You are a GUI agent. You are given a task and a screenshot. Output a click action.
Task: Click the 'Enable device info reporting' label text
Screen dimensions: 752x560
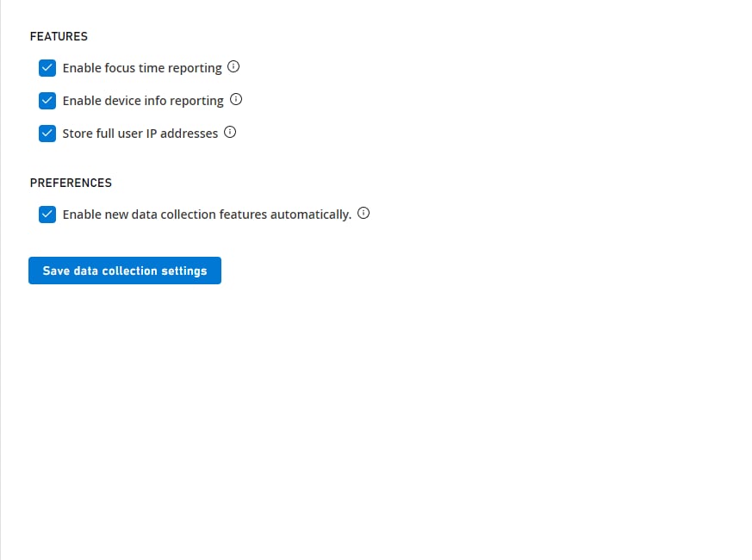pyautogui.click(x=143, y=101)
